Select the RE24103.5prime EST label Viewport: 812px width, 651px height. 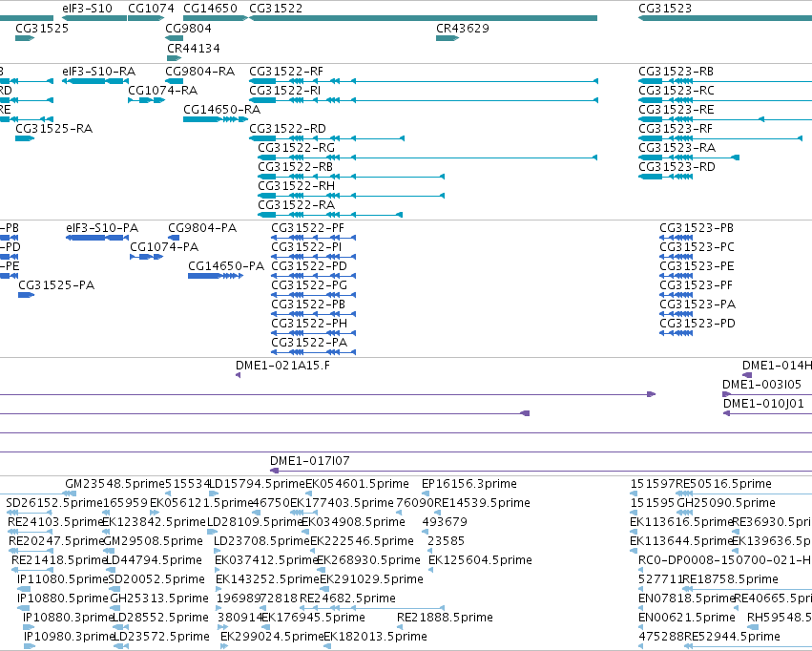[56, 522]
